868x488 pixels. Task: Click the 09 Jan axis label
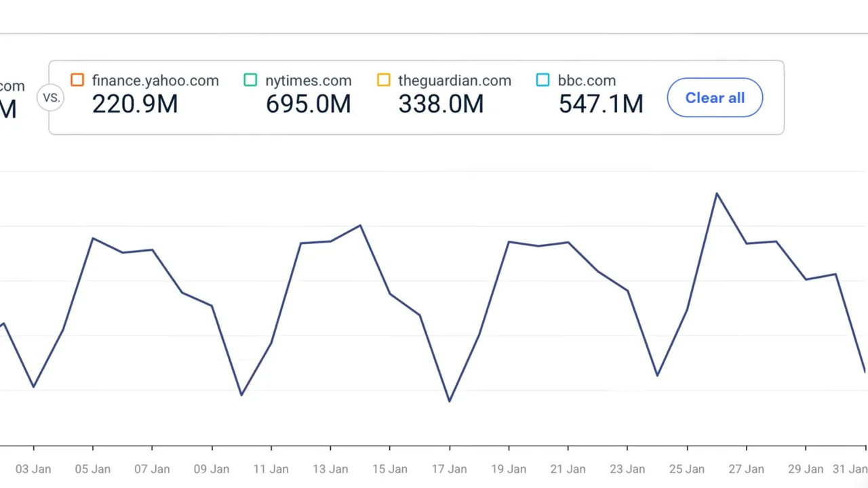(212, 469)
